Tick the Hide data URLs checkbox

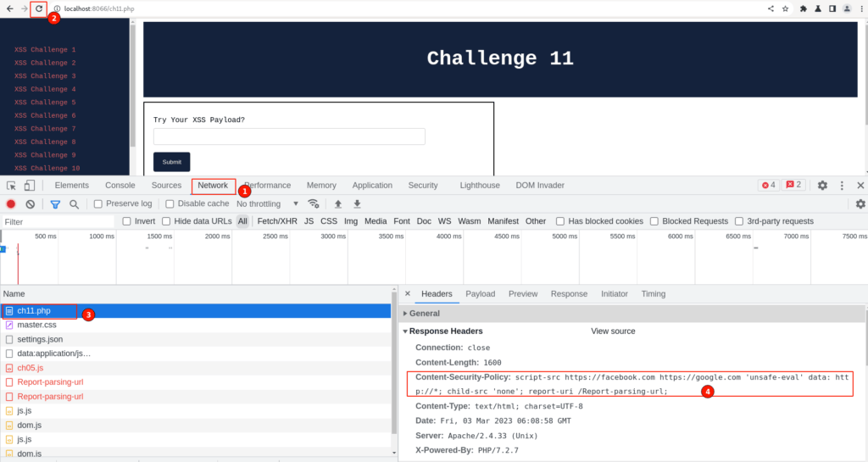coord(167,221)
